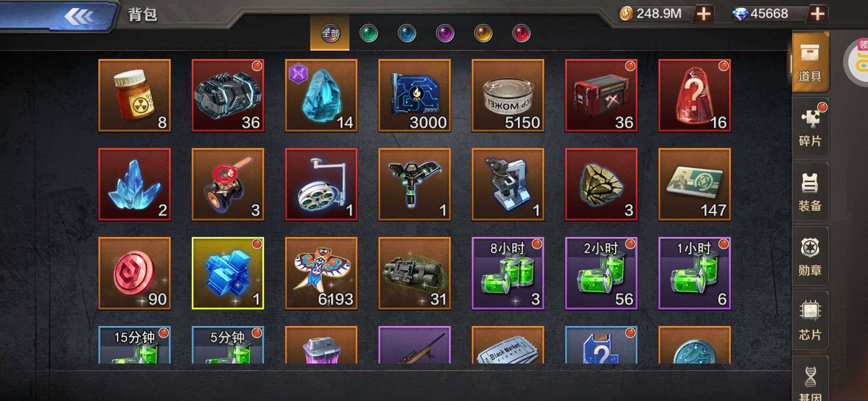Switch to the 碎片 fragments tab
868x401 pixels.
pyautogui.click(x=810, y=127)
